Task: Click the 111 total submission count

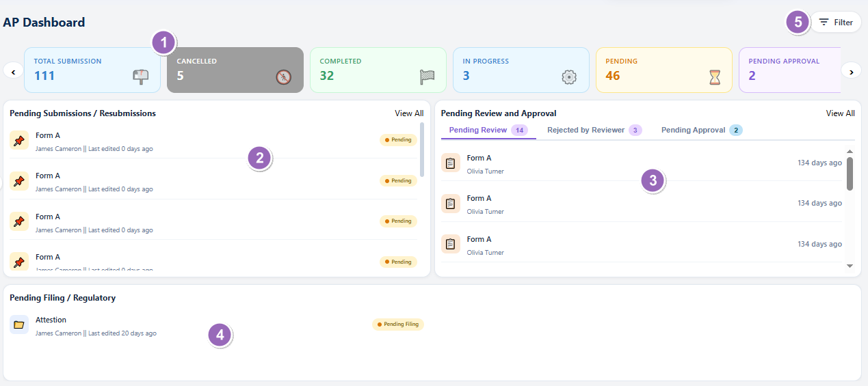Action: tap(44, 76)
